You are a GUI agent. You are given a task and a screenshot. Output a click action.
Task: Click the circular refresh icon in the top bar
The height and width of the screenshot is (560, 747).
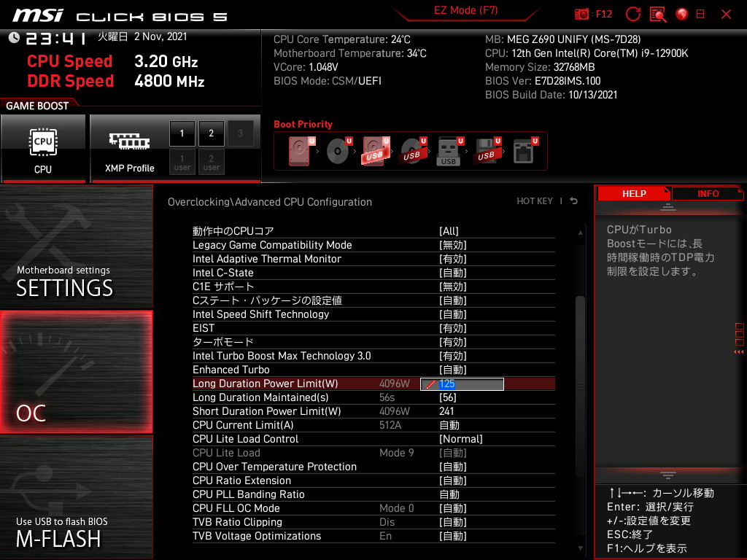pyautogui.click(x=632, y=15)
